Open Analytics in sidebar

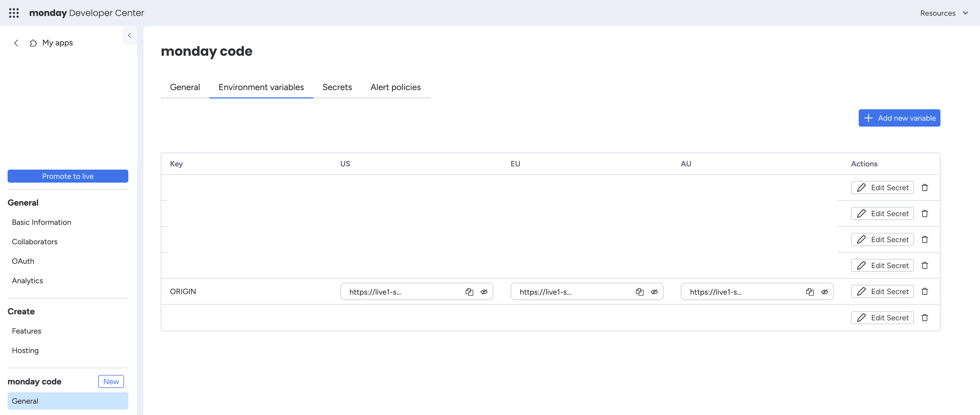[x=27, y=281]
